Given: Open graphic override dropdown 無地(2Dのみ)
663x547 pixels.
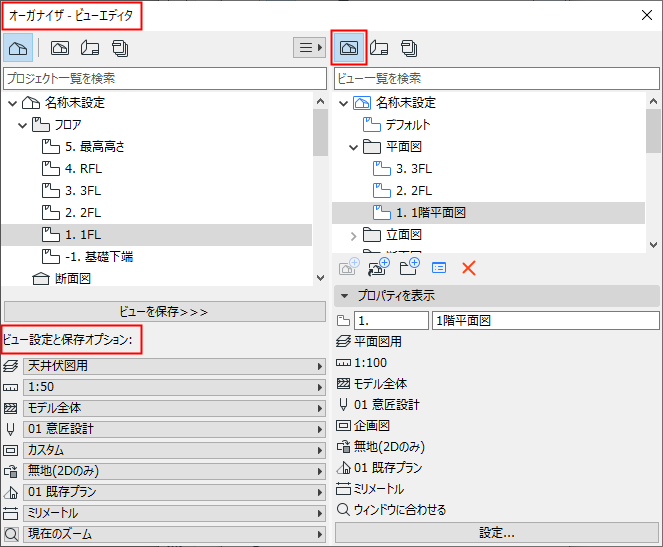Looking at the screenshot, I should 174,471.
